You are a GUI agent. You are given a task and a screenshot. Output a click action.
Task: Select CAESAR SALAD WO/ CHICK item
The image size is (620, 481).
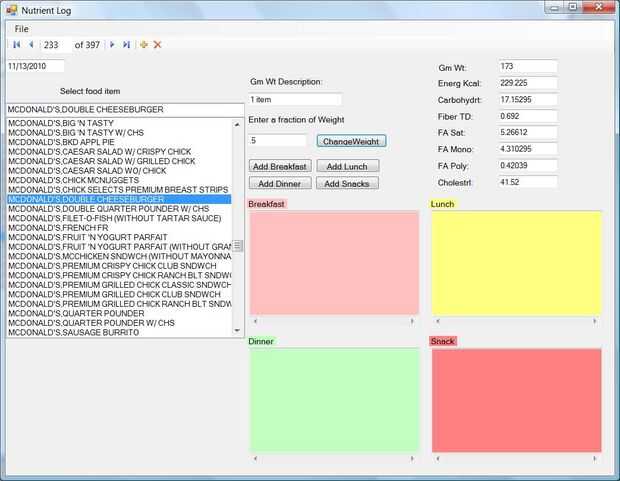point(119,171)
